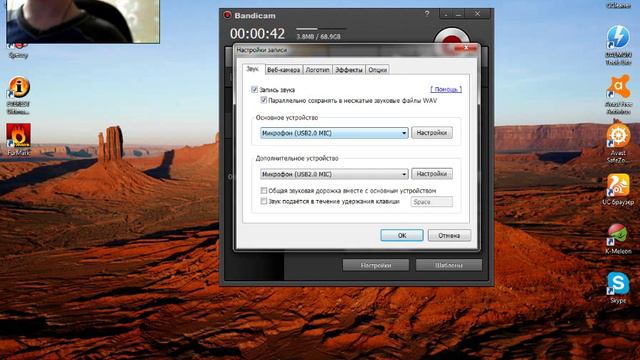This screenshot has width=640, height=360.
Task: Open the FurMark desktop shortcut
Action: (18, 140)
